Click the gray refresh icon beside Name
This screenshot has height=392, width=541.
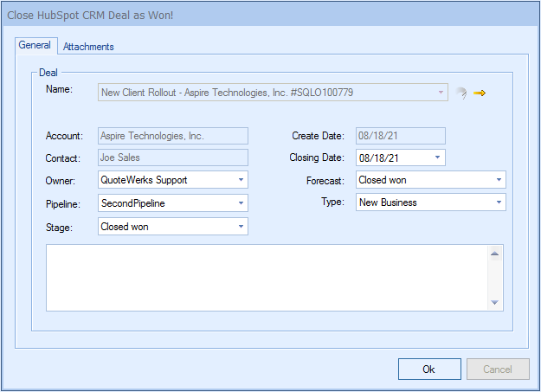click(460, 93)
